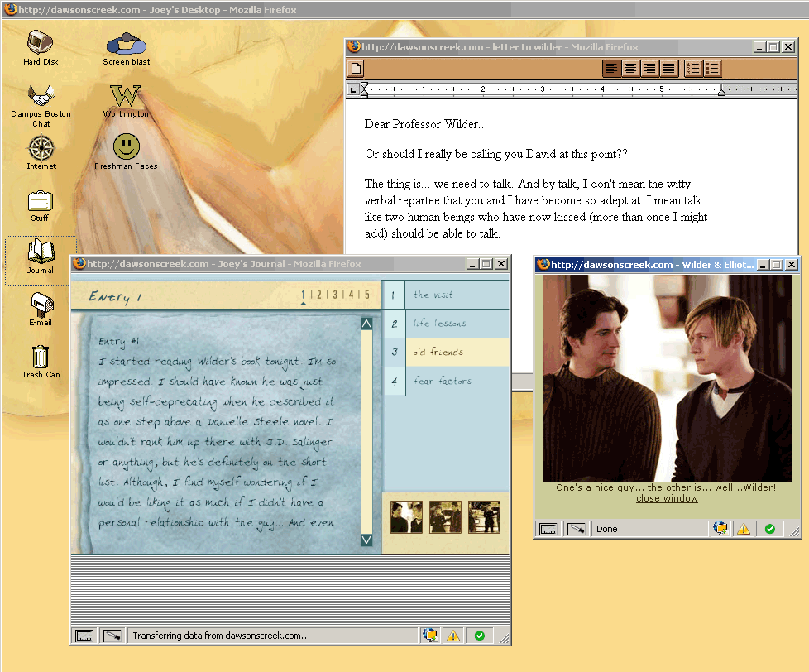This screenshot has height=672, width=809.
Task: Toggle the numbered list button
Action: pos(693,69)
